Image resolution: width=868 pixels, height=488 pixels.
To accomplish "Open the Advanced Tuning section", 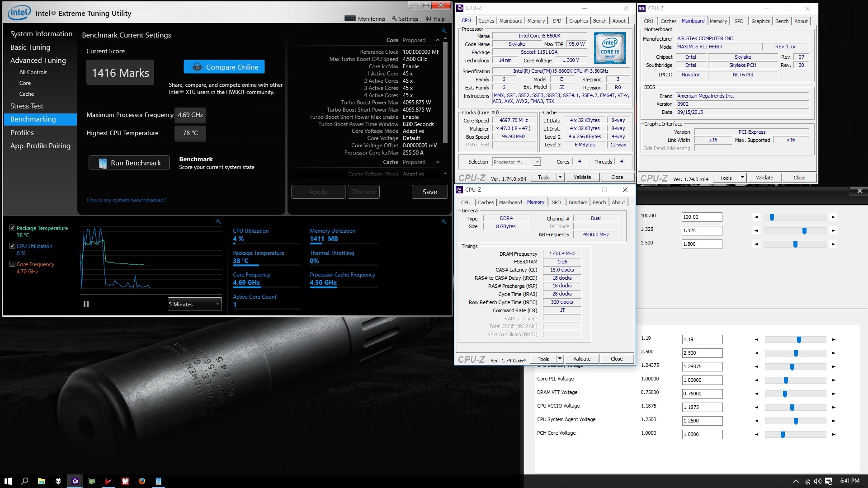I will (38, 60).
